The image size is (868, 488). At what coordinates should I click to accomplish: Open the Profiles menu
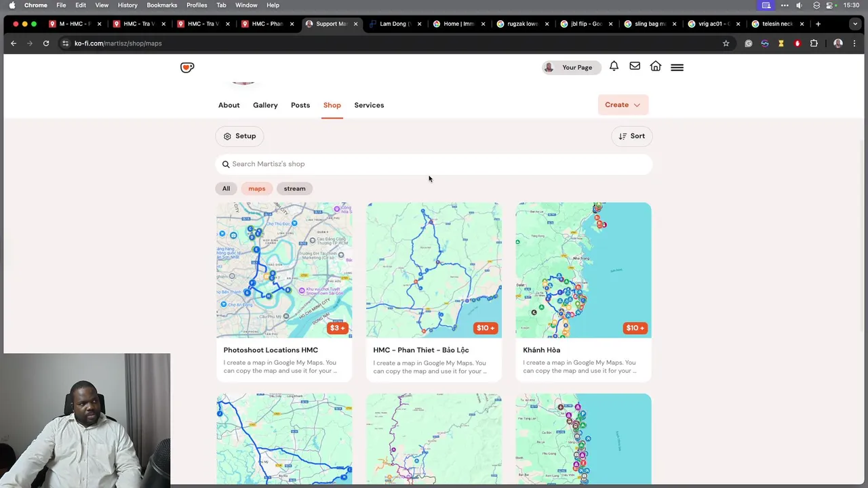pyautogui.click(x=197, y=5)
